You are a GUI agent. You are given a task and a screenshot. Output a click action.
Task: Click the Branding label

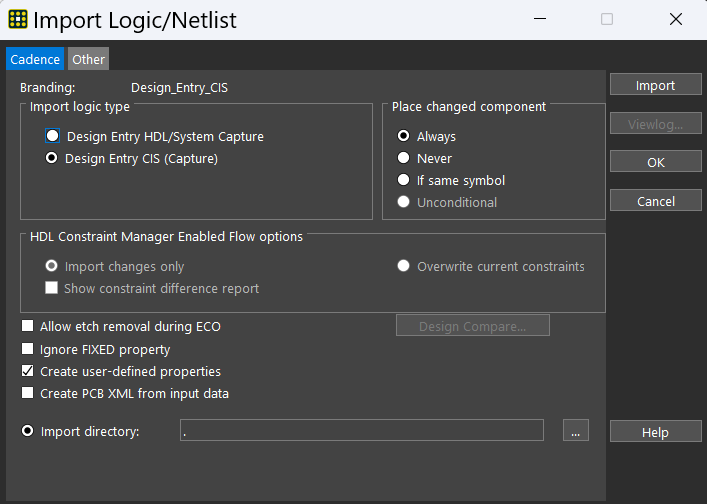pos(47,87)
